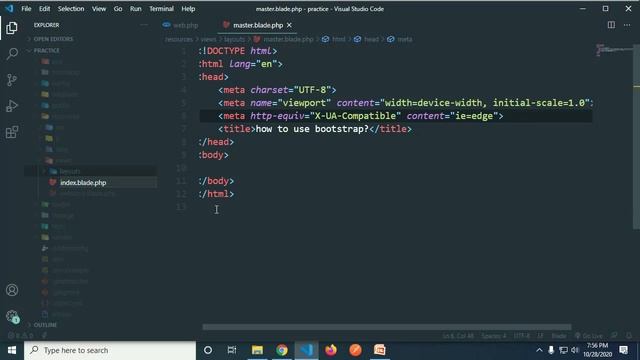Image resolution: width=640 pixels, height=360 pixels.
Task: Click the feedback icon in status bar
Action: click(x=614, y=336)
